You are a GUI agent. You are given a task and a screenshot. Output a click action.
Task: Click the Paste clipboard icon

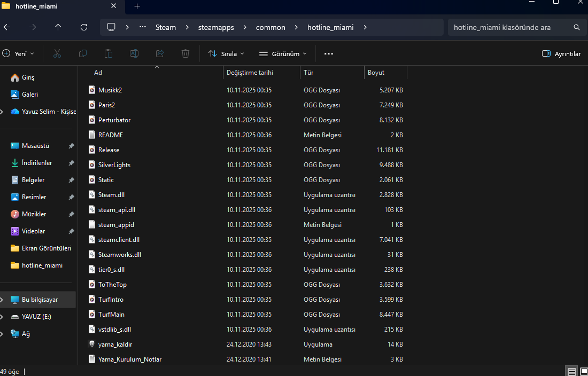pos(109,53)
